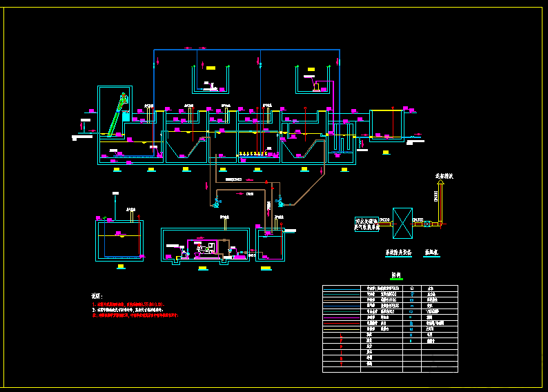Click the red line sample in legend
This screenshot has width=548, height=392.
(342, 324)
